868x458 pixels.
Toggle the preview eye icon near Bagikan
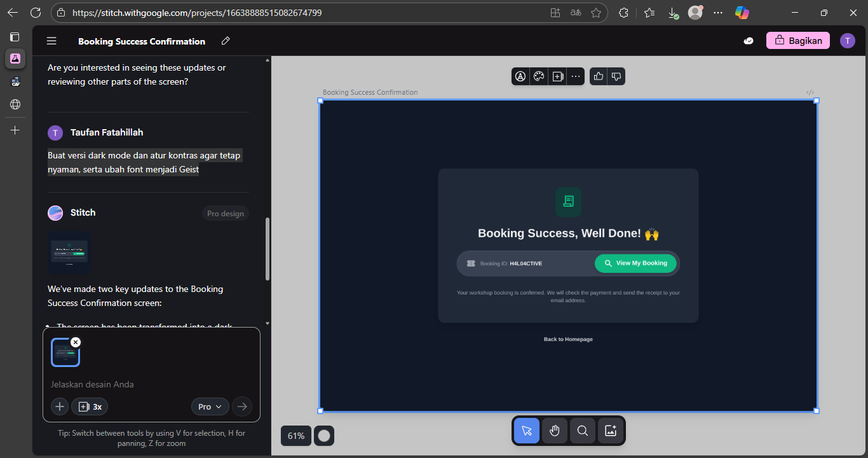[x=749, y=40]
